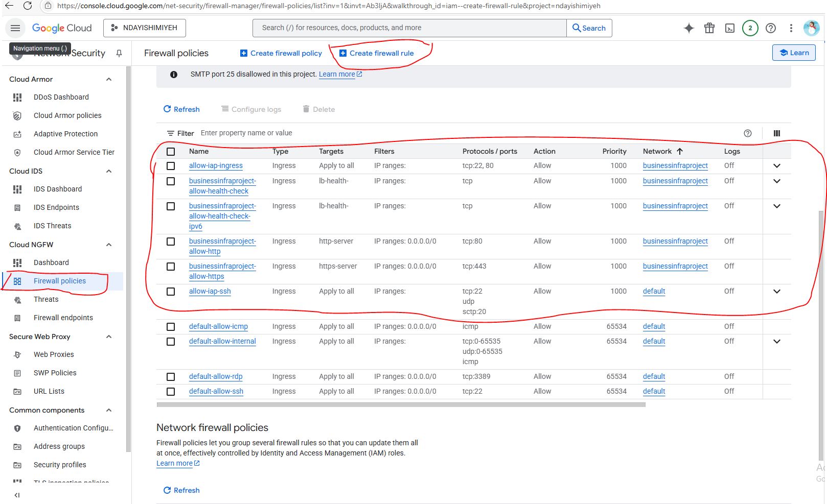Screen dimensions: 827x504
Task: Click the table horizontal scrollbar
Action: click(401, 404)
